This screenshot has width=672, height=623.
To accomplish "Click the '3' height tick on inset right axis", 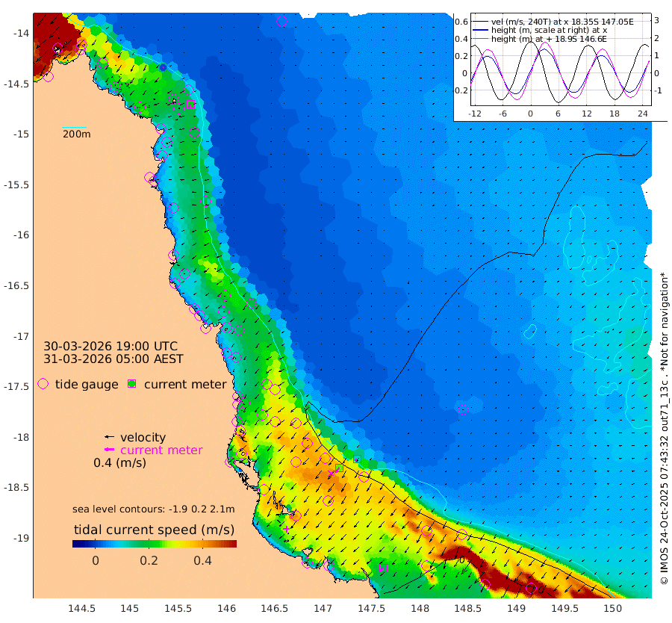I will [656, 20].
